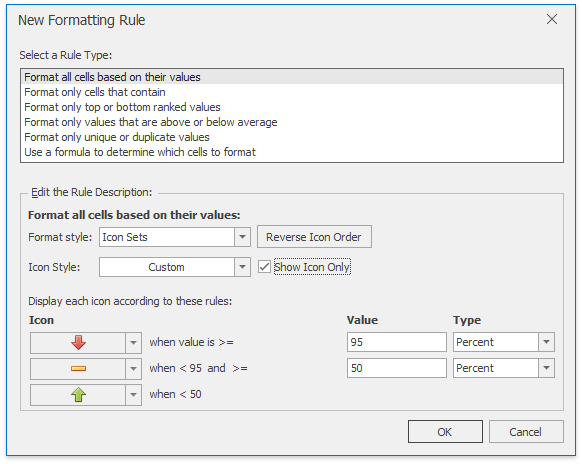Select the yellow dash icon box

(78, 368)
